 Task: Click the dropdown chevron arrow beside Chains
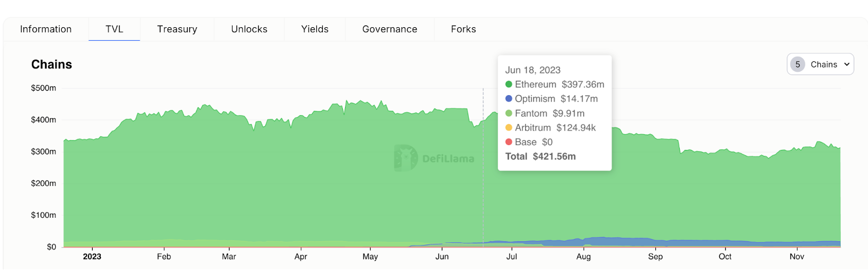pyautogui.click(x=846, y=64)
